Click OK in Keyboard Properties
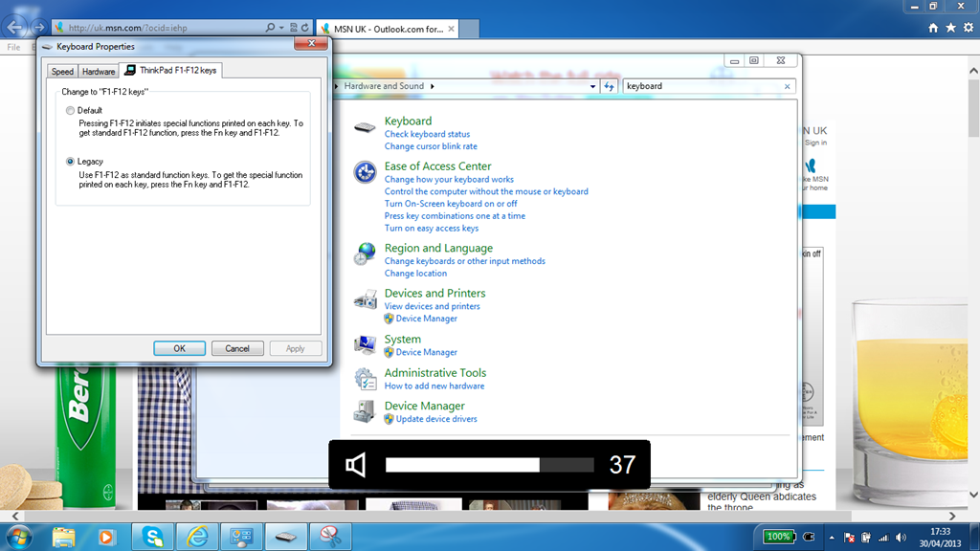 (x=179, y=348)
